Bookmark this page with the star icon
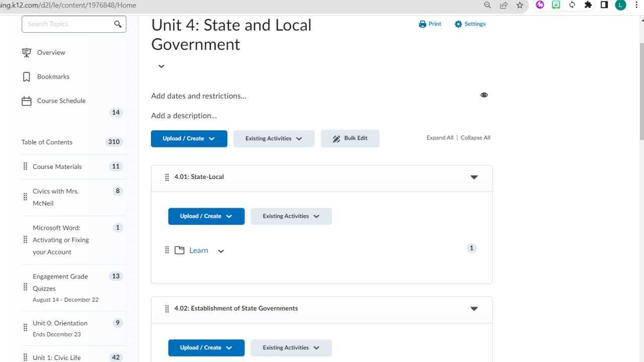Image resolution: width=644 pixels, height=362 pixels. [520, 5]
